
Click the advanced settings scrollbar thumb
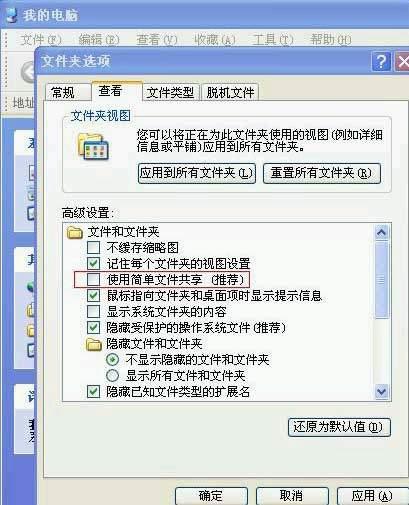click(381, 280)
